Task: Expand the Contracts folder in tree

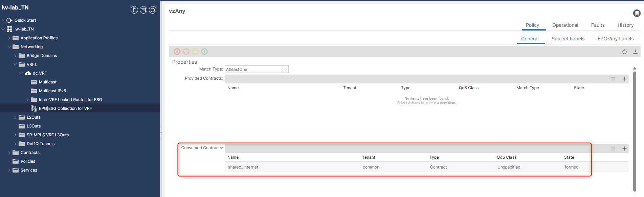Action: click(9, 153)
